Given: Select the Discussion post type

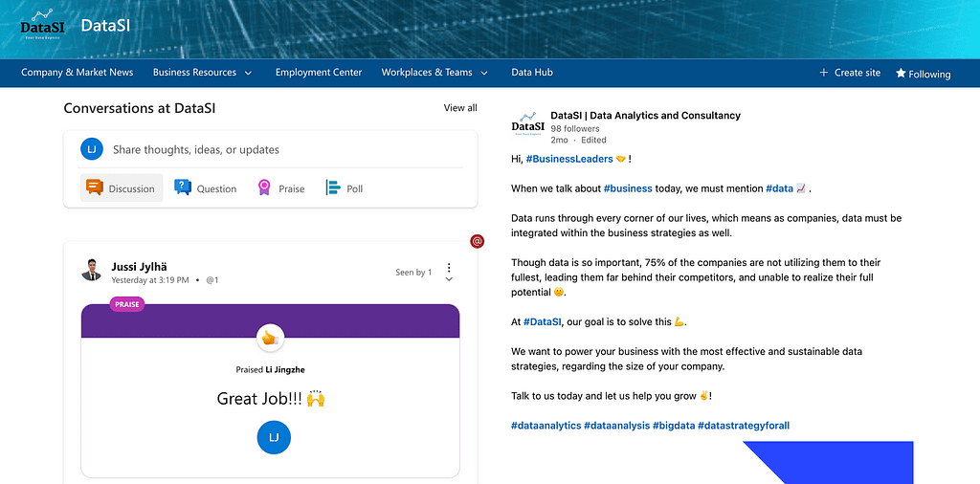Looking at the screenshot, I should tap(122, 188).
